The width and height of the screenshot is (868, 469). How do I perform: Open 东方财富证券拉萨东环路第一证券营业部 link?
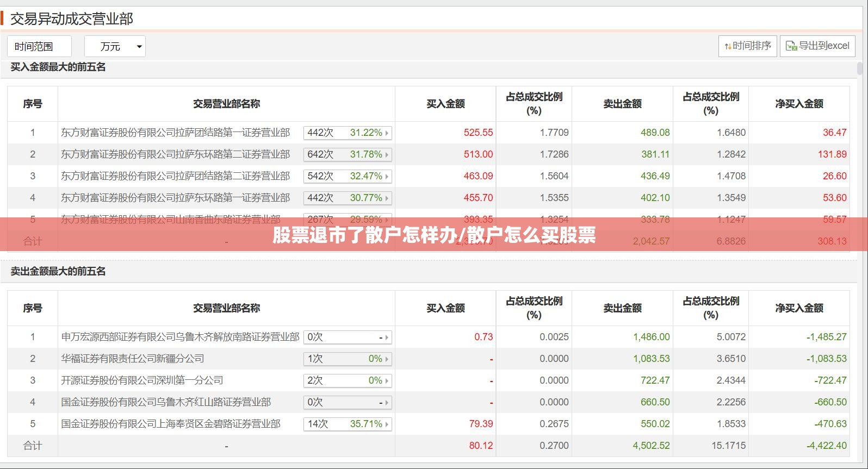(175, 198)
